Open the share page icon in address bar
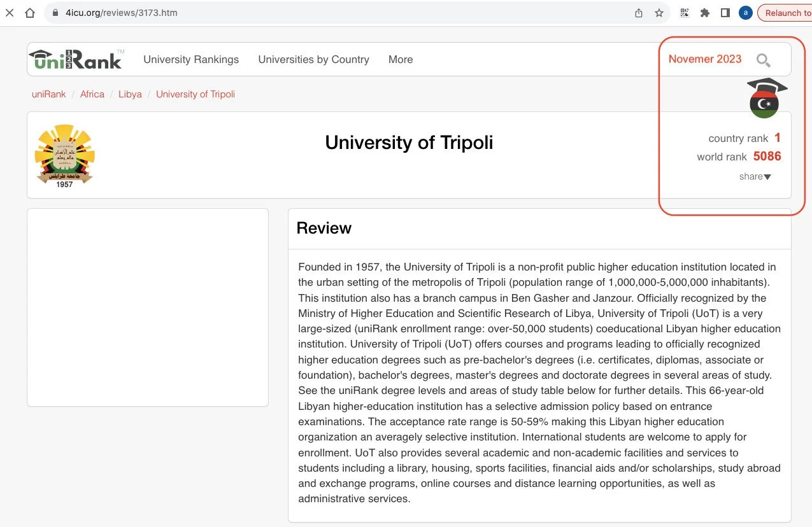 (639, 13)
